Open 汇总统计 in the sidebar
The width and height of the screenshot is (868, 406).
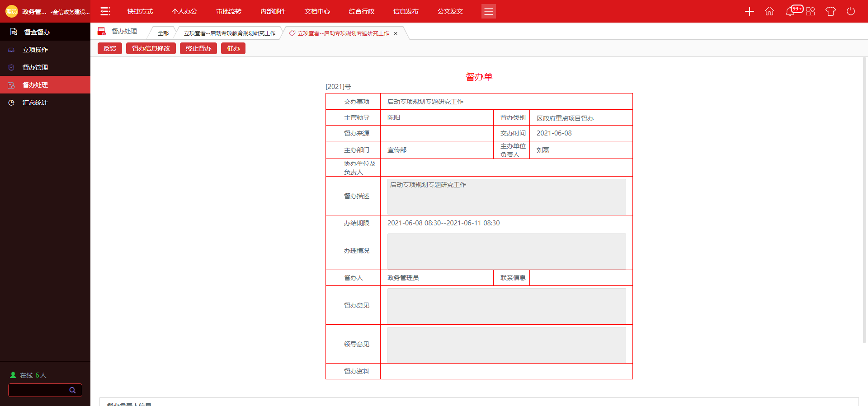pos(35,103)
